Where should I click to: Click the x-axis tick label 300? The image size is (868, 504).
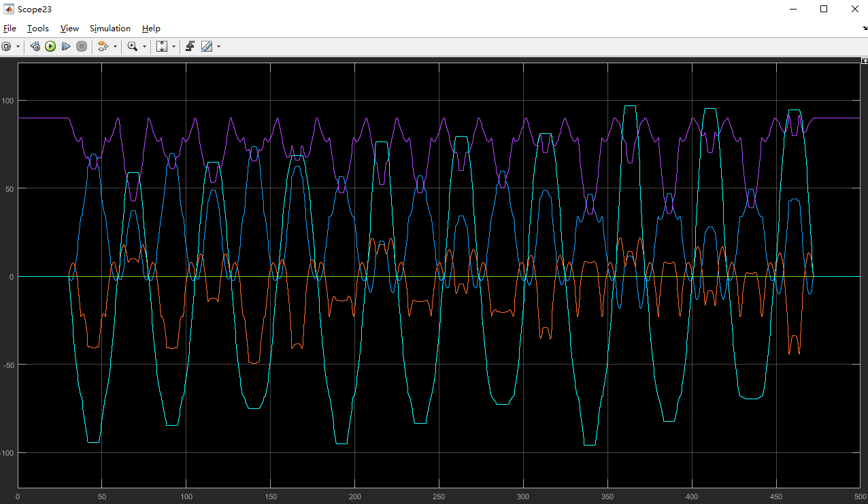tap(523, 497)
